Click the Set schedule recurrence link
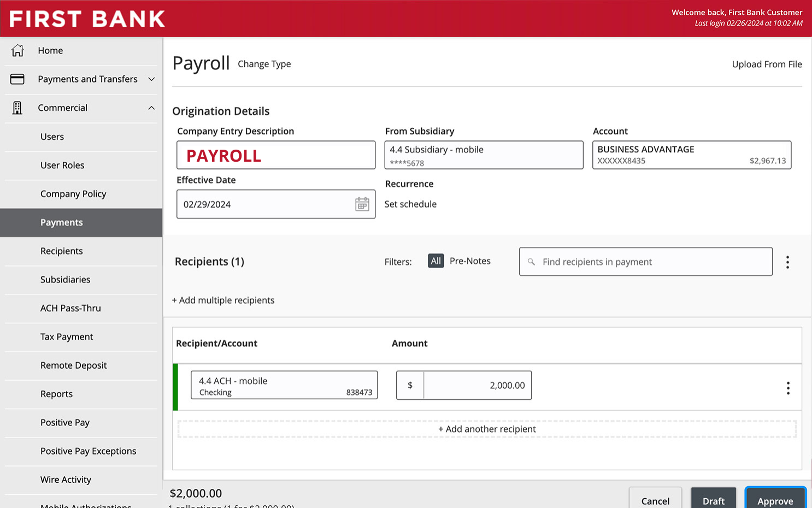This screenshot has height=508, width=812. click(410, 204)
